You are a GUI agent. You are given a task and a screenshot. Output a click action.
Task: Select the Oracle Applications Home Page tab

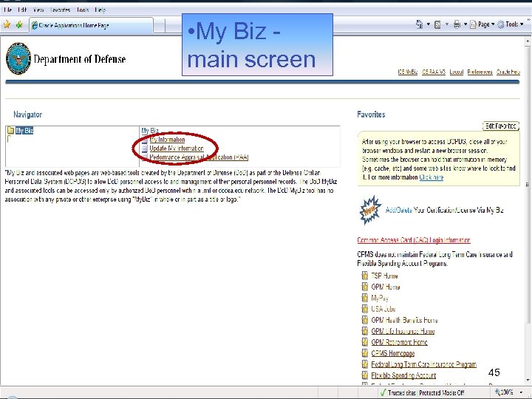[91, 25]
